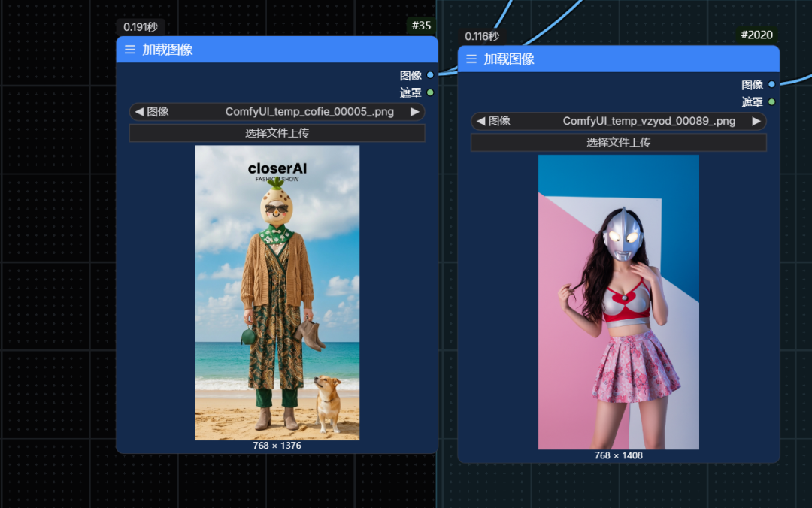Open the hamburger menu of node #2020

click(471, 59)
